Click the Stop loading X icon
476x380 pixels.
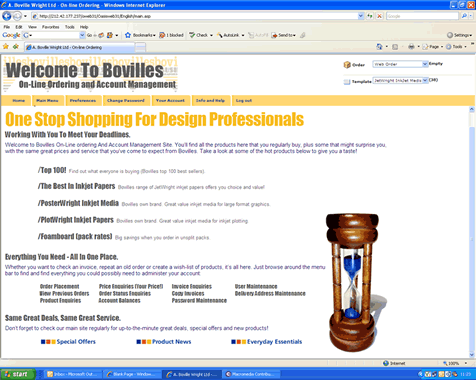[379, 16]
